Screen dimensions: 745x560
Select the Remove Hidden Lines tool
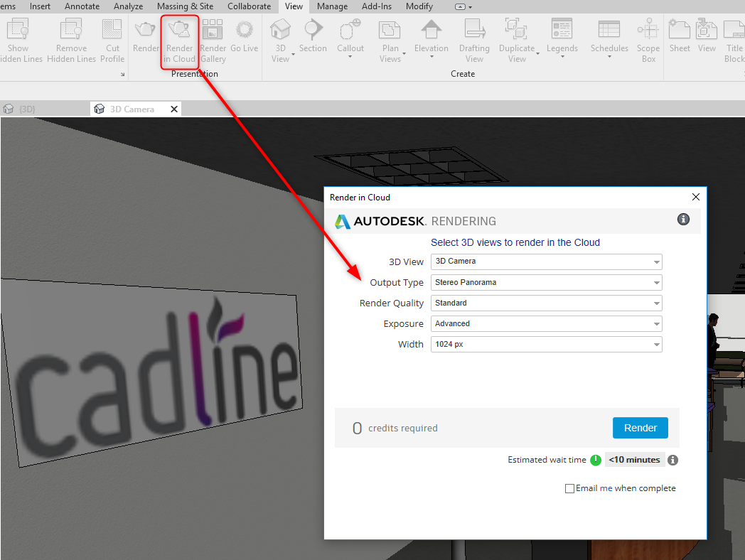tap(71, 41)
